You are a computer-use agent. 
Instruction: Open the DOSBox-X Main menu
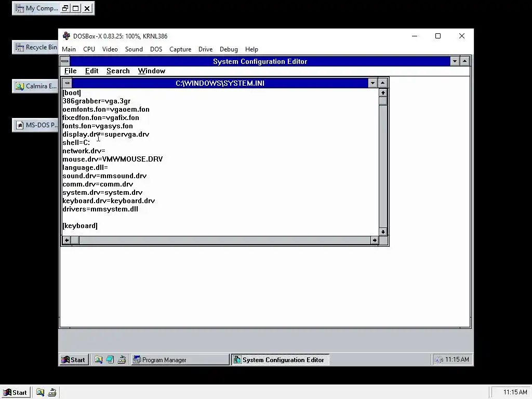(69, 49)
